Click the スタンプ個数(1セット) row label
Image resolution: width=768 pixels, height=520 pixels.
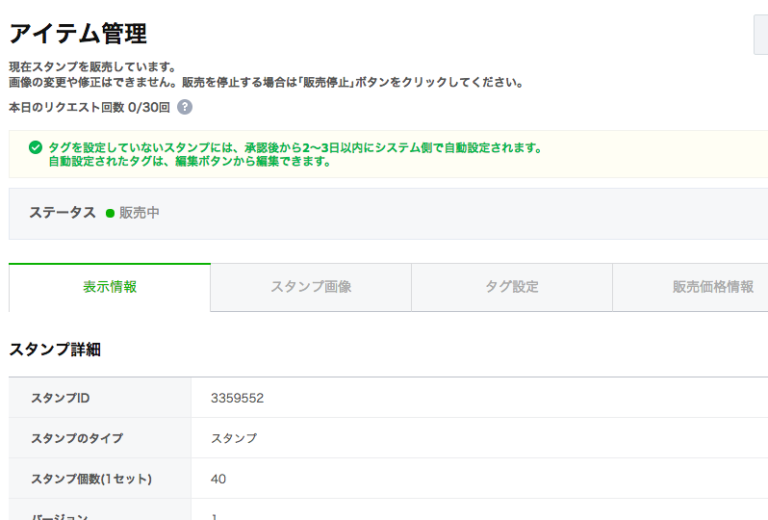coord(91,479)
